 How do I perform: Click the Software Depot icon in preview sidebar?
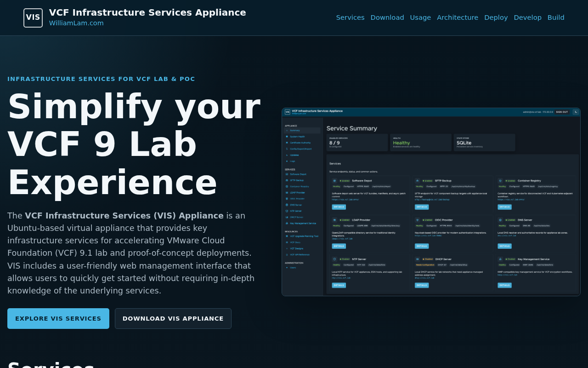click(287, 174)
